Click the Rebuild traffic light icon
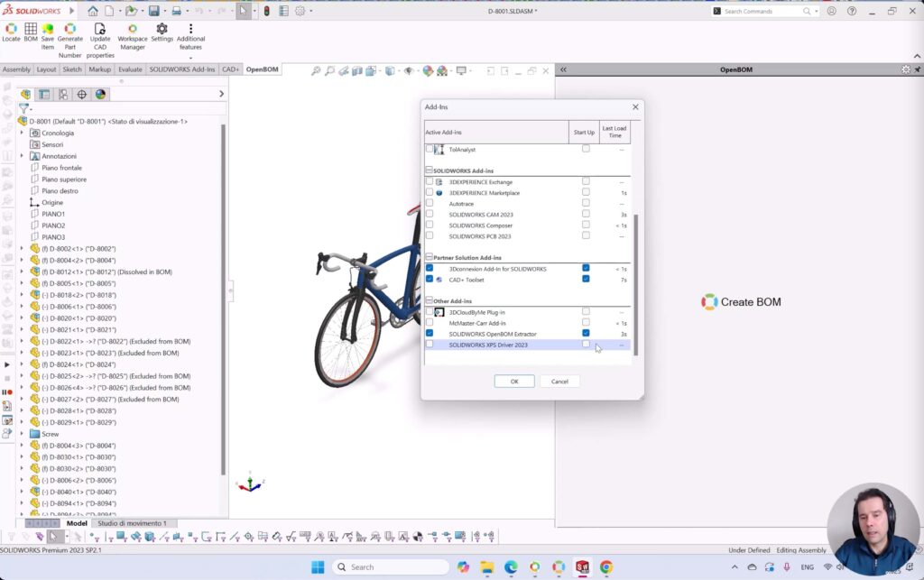Screen dimensions: 924x580 pos(266,11)
